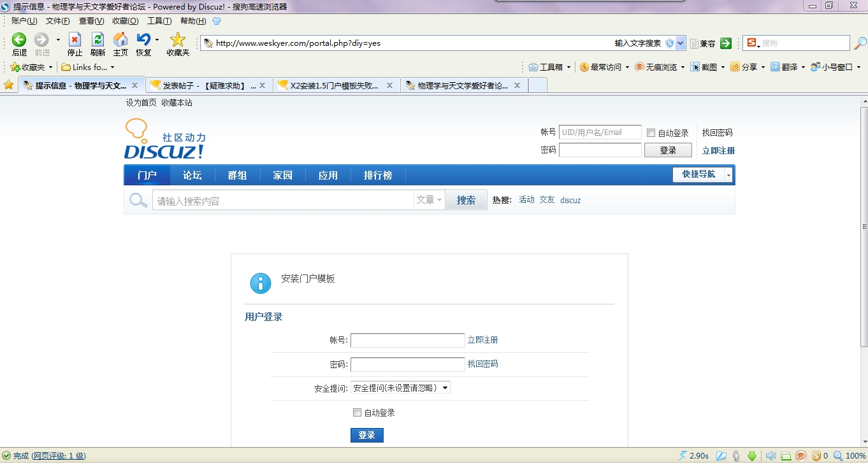Image resolution: width=868 pixels, height=463 pixels.
Task: Click the blue 登录 button in form
Action: 367,435
